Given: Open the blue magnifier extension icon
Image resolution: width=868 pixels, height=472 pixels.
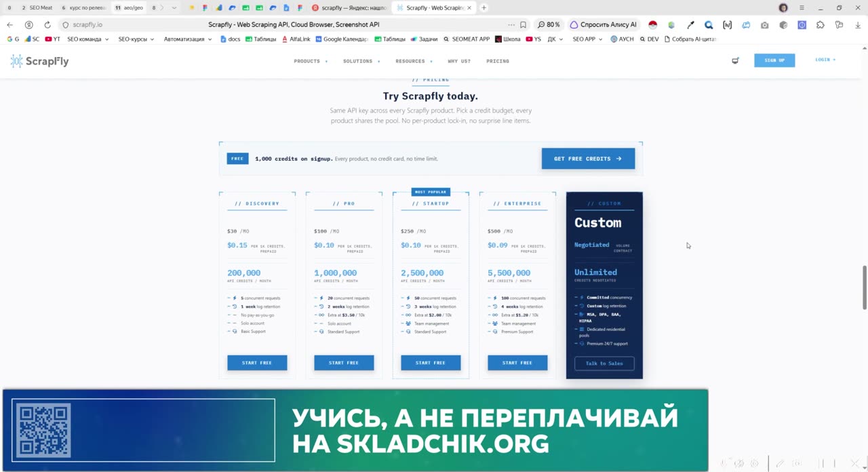Looking at the screenshot, I should click(x=709, y=24).
